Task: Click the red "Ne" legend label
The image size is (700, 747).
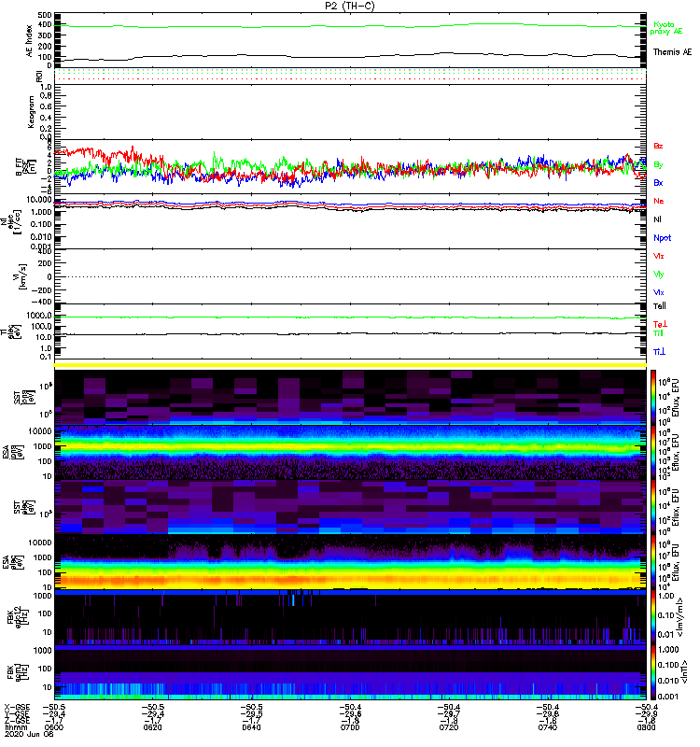Action: (659, 201)
